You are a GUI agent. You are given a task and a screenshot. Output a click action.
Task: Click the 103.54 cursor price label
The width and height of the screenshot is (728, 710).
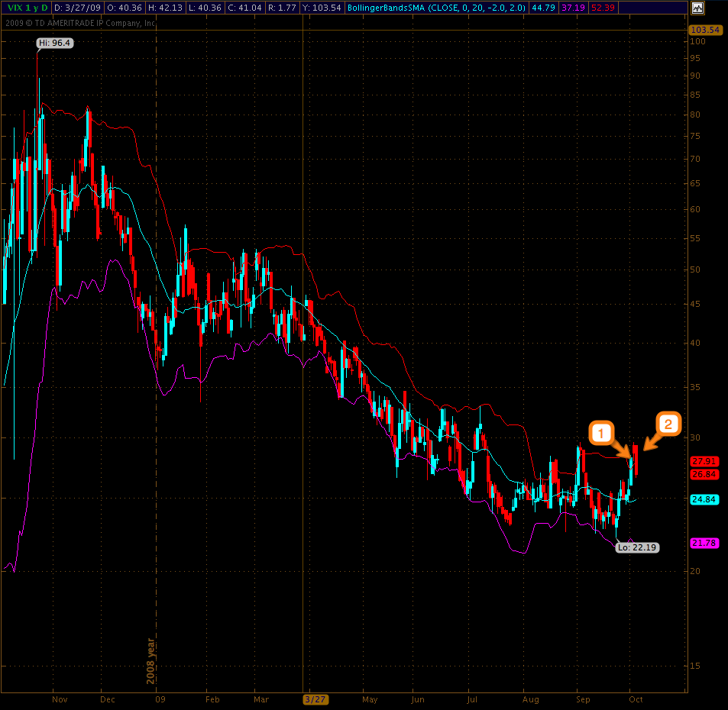[704, 31]
